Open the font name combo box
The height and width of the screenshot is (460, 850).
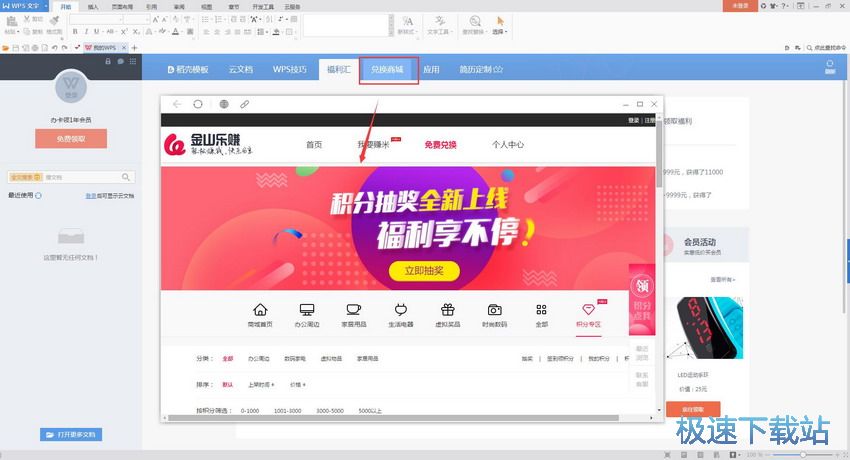point(96,20)
